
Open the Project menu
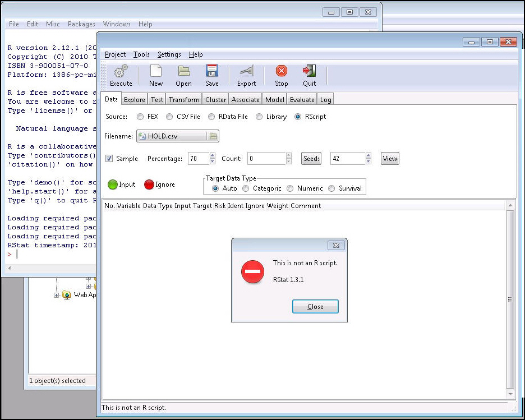[x=115, y=54]
